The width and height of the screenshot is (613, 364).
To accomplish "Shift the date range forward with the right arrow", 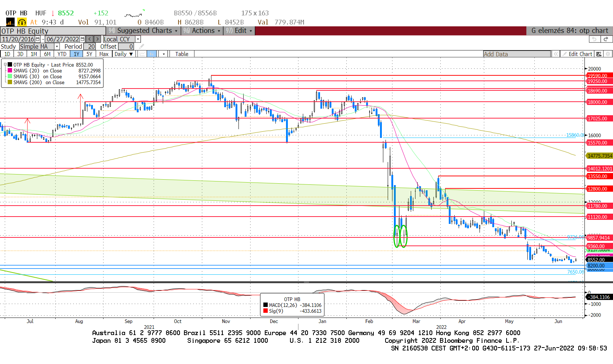I will [98, 39].
